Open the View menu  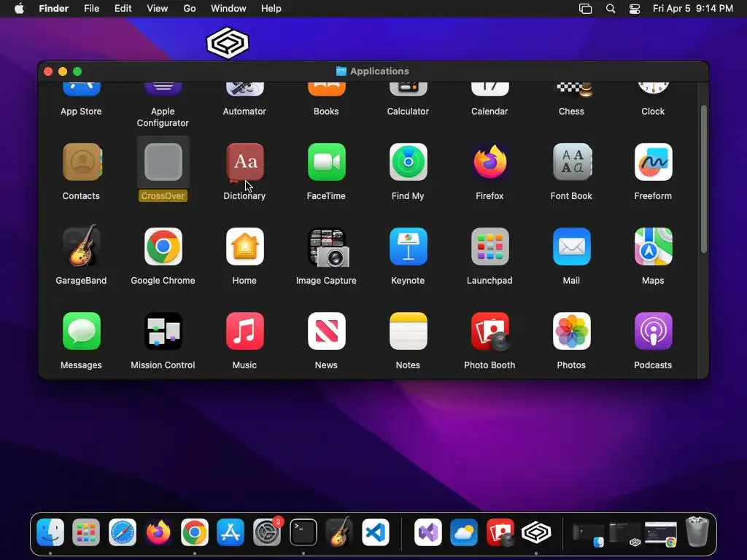coord(158,9)
